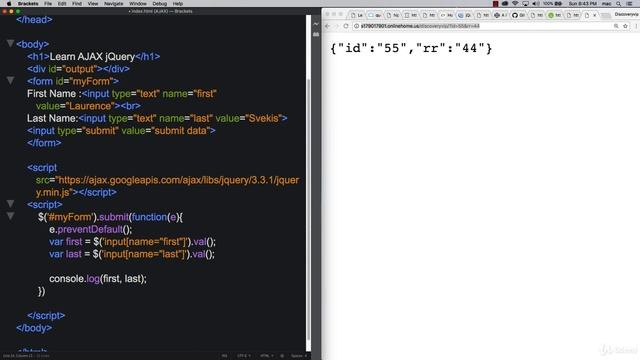Open the HTML language dropdown in status bar
This screenshot has width=640, height=360.
pyautogui.click(x=267, y=356)
